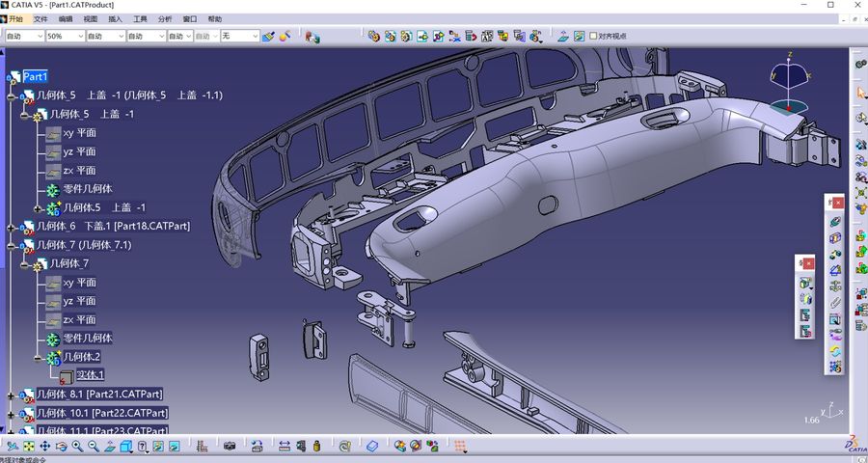Click the blue plane icon in bottom toolbar
Viewport: 868px width, 463px height.
pos(372,446)
